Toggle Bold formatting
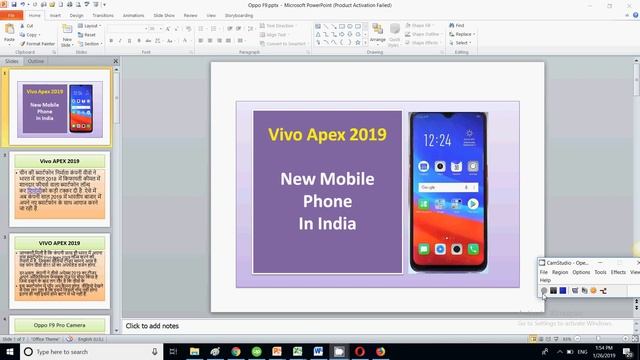This screenshot has width=640, height=360. pyautogui.click(x=111, y=40)
